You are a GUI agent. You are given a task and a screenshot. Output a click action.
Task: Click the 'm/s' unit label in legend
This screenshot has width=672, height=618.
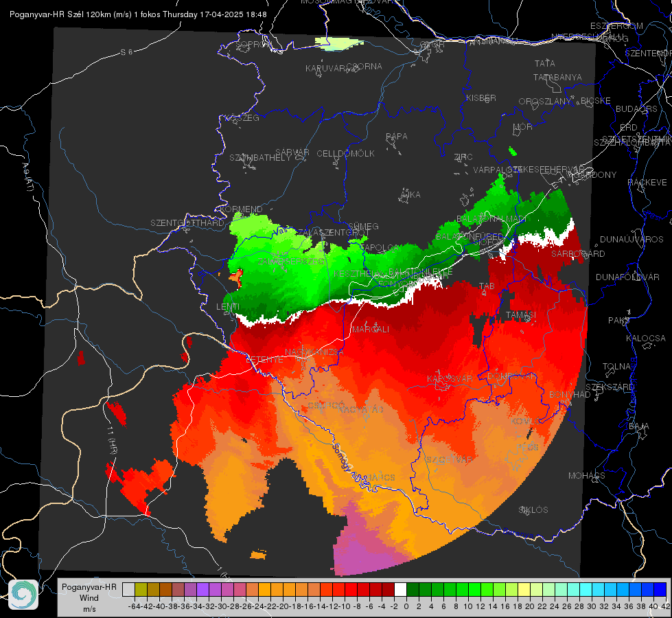point(89,609)
